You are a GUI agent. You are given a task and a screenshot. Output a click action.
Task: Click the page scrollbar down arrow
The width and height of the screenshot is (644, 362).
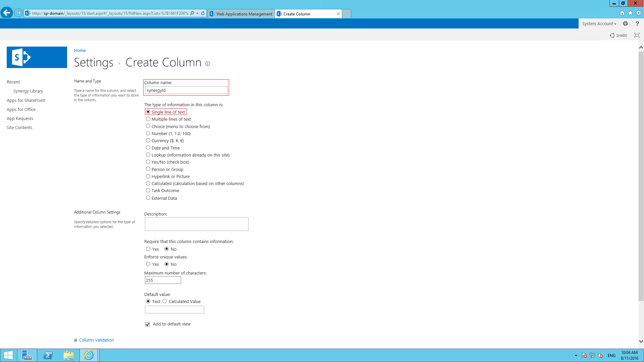point(641,342)
